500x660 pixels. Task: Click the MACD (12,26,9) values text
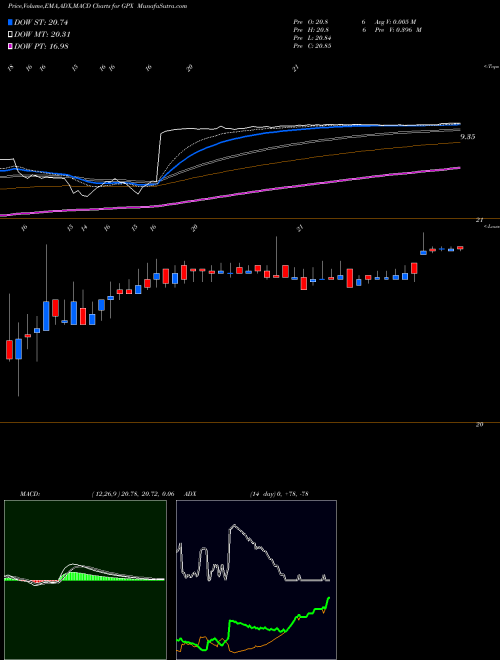pyautogui.click(x=133, y=494)
